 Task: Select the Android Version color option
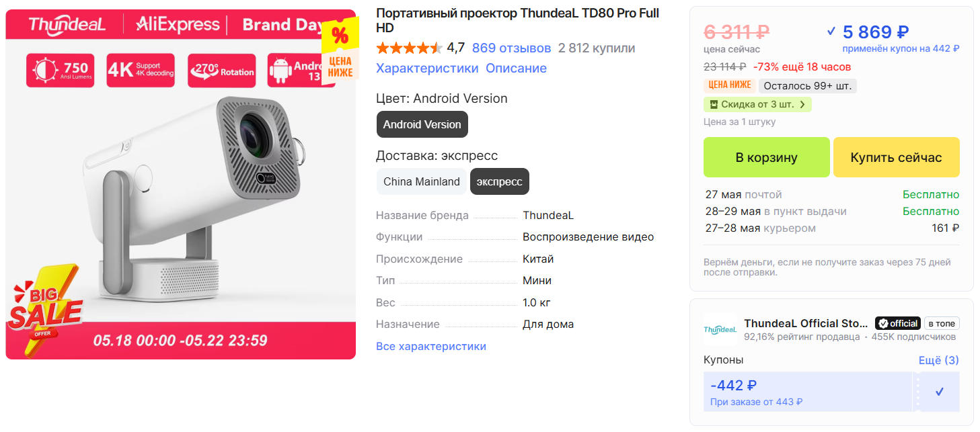point(422,124)
